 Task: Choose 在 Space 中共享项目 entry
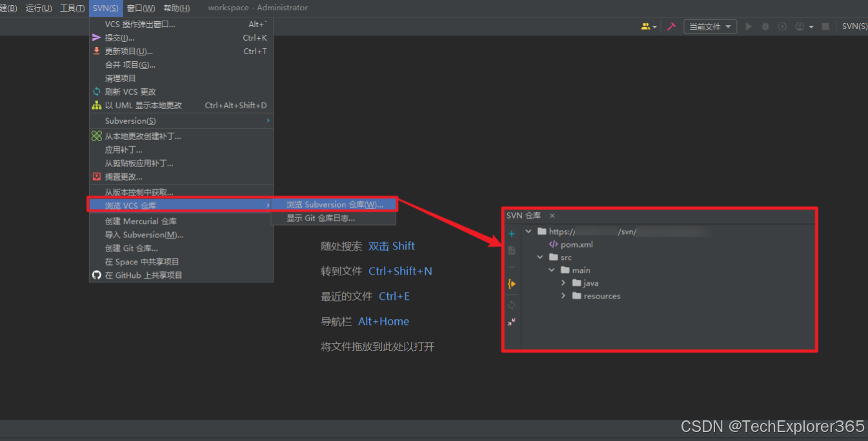(x=181, y=262)
